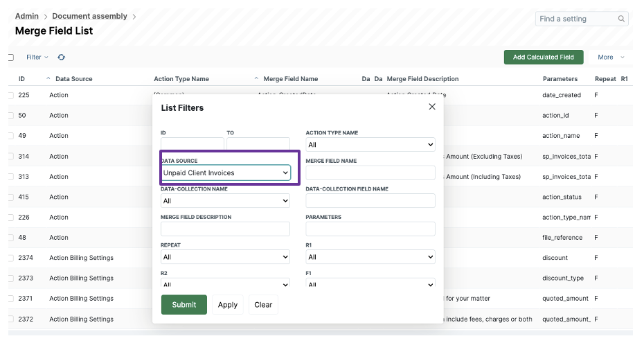Sort by Repeat column header
Image resolution: width=644 pixels, height=352 pixels.
tap(605, 79)
